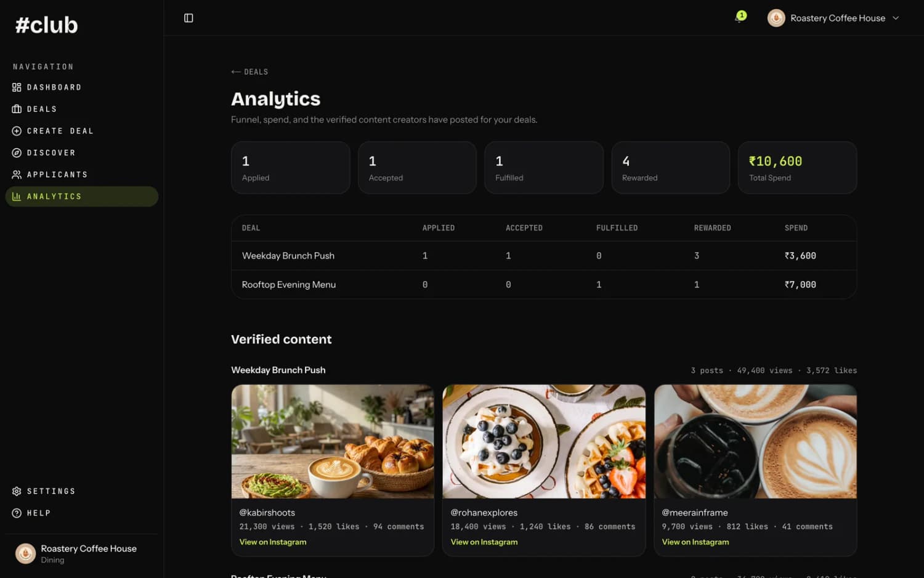View @kabirshoots post on Instagram
This screenshot has width=924, height=578.
[x=273, y=542]
